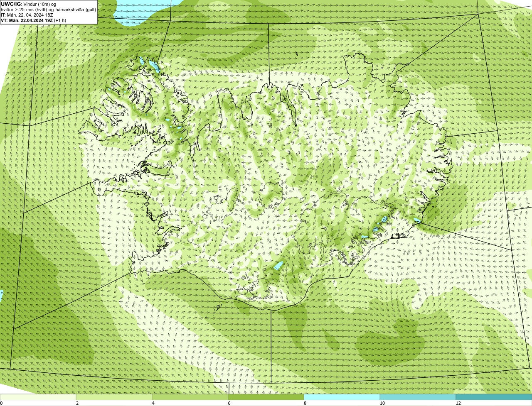Viewport: 532px width, 406px height.
Task: Click the legend scale label "4"
Action: 153,403
